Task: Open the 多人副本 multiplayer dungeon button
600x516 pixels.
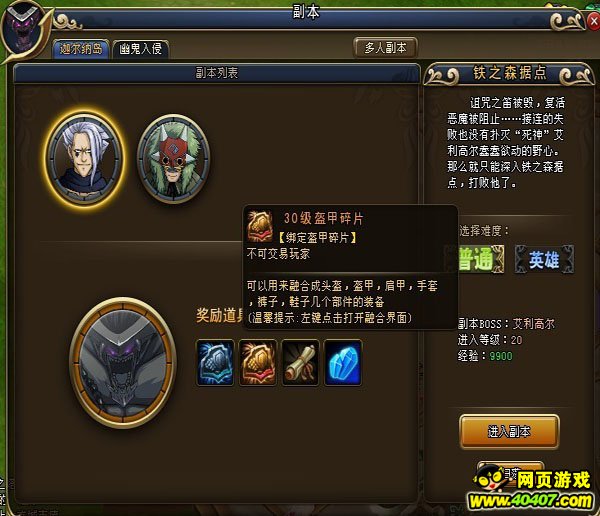Action: point(385,48)
